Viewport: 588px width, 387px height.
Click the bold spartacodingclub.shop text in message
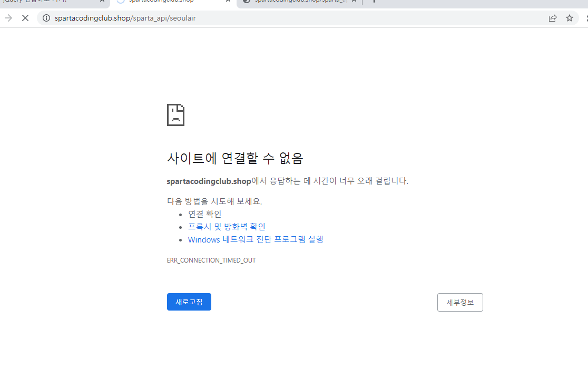(209, 181)
